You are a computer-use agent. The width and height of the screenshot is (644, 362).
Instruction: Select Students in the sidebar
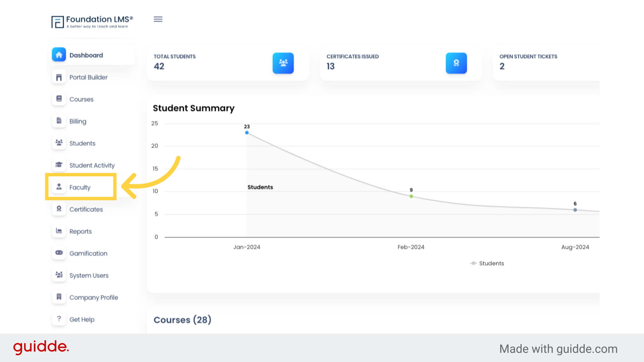point(83,143)
